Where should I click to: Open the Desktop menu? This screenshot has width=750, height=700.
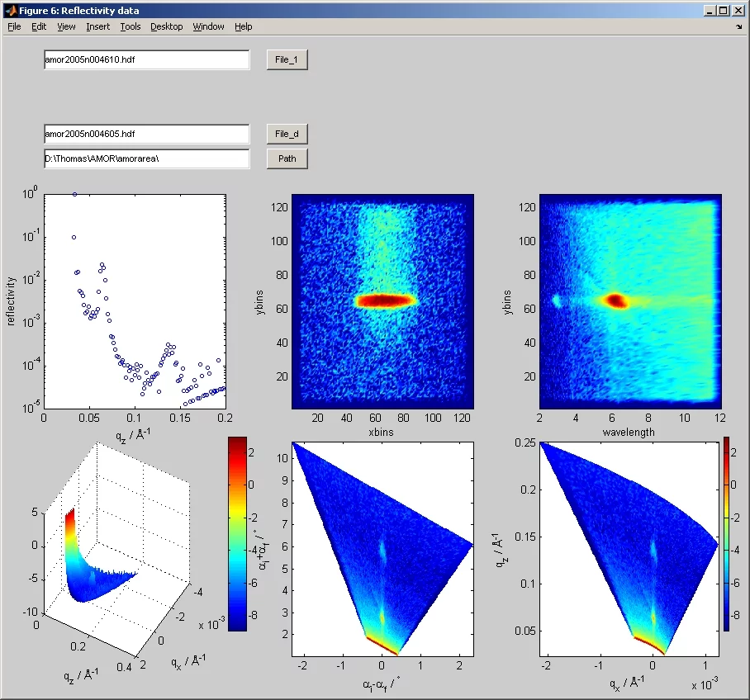pos(166,26)
